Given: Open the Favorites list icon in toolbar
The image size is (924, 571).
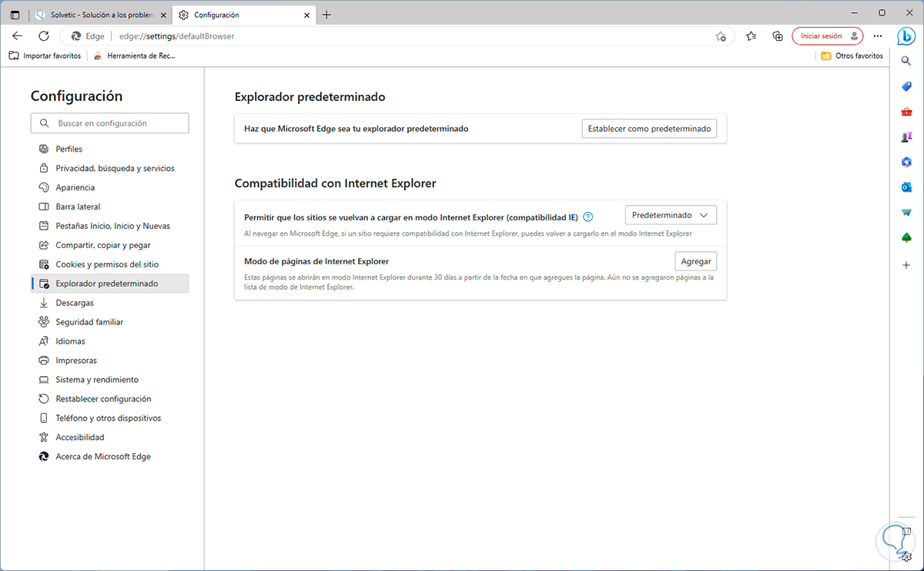Looking at the screenshot, I should tap(752, 36).
